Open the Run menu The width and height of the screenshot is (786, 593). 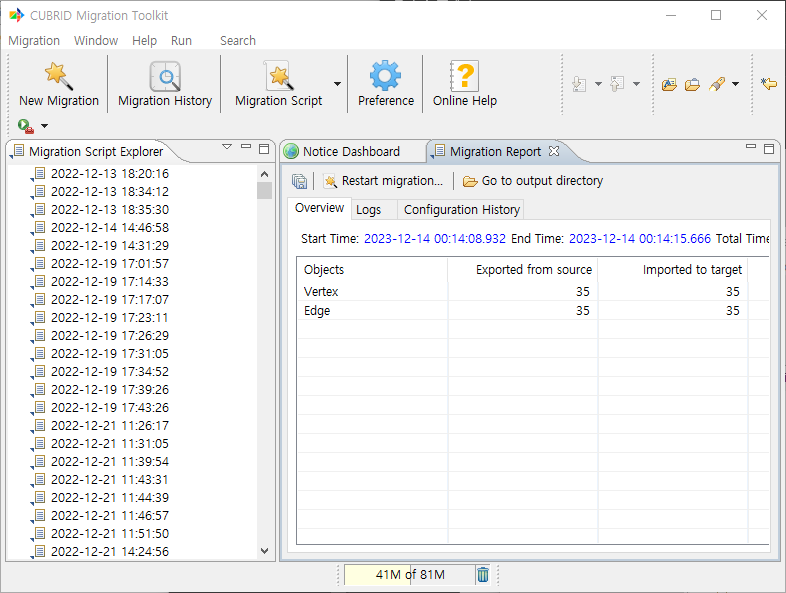181,41
